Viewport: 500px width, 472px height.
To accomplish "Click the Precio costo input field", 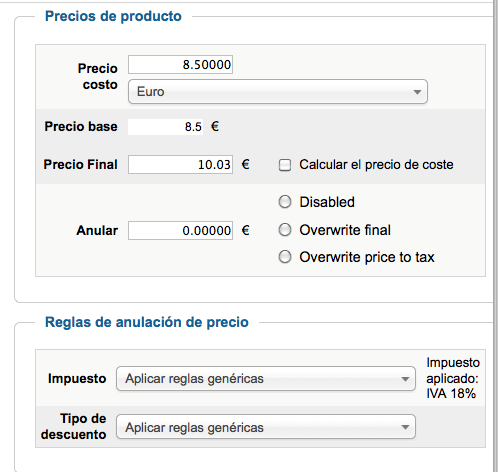I will tap(180, 64).
